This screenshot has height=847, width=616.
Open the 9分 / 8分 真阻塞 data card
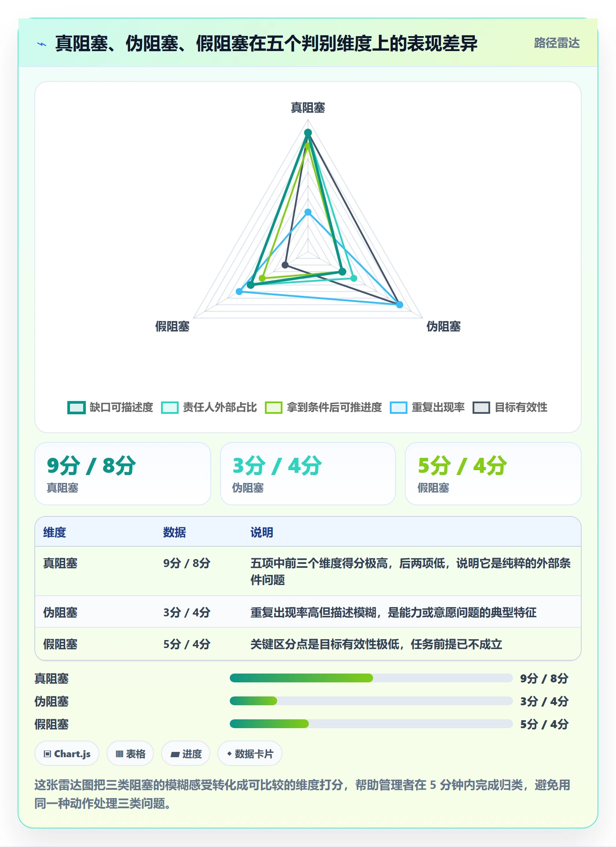(123, 474)
